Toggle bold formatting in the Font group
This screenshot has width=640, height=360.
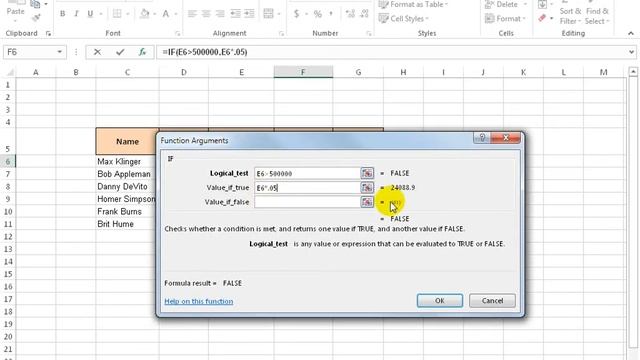[62, 14]
